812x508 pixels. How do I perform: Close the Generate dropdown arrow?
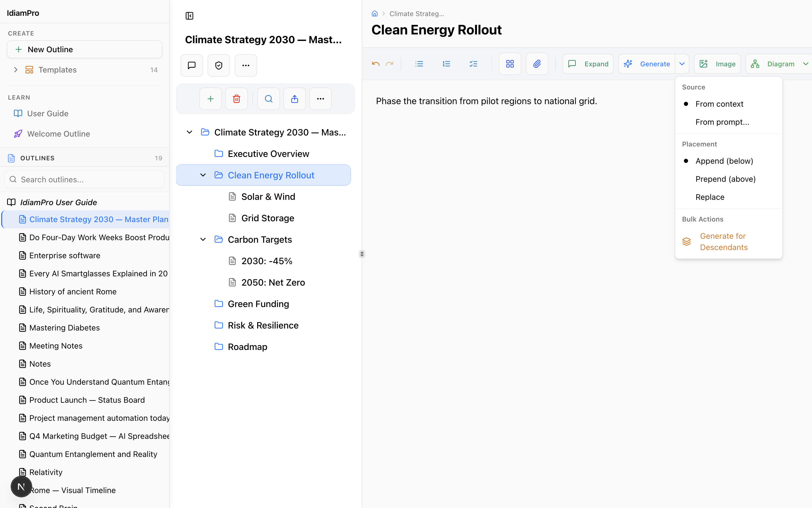click(x=682, y=64)
